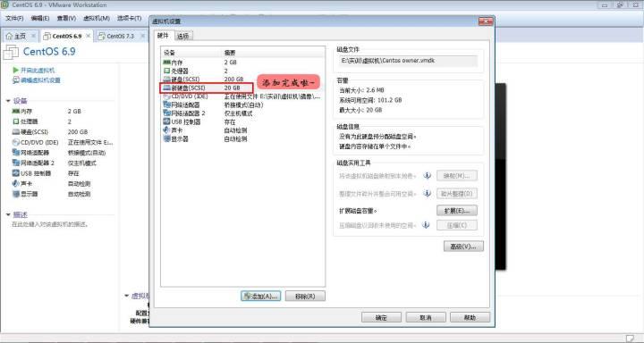
Task: Click the 扩展(E)... disk button
Action: (457, 211)
